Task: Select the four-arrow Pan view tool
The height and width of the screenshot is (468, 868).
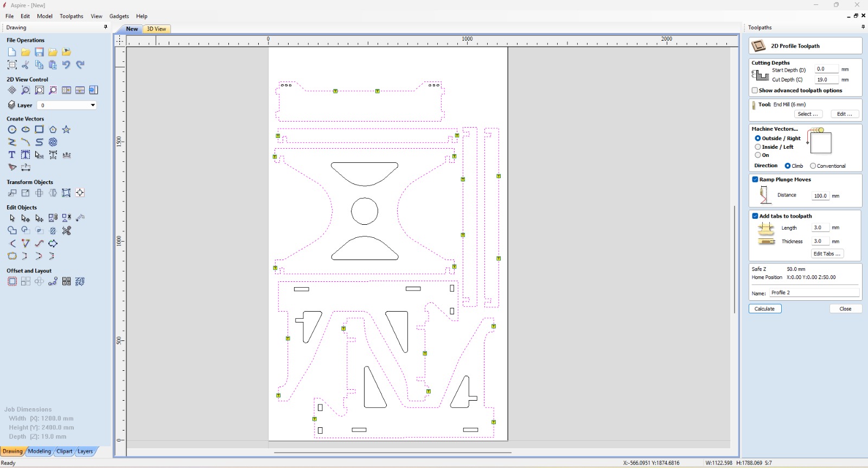Action: coord(12,90)
